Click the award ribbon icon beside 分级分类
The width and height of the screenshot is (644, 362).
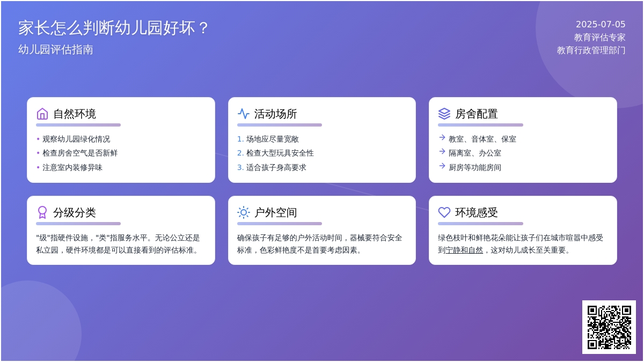pos(42,212)
